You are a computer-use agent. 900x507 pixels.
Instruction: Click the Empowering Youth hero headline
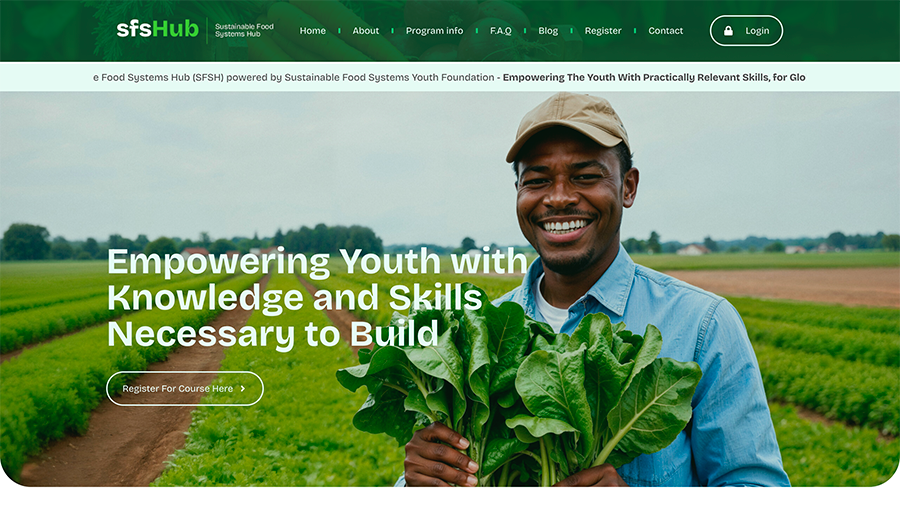click(x=317, y=297)
